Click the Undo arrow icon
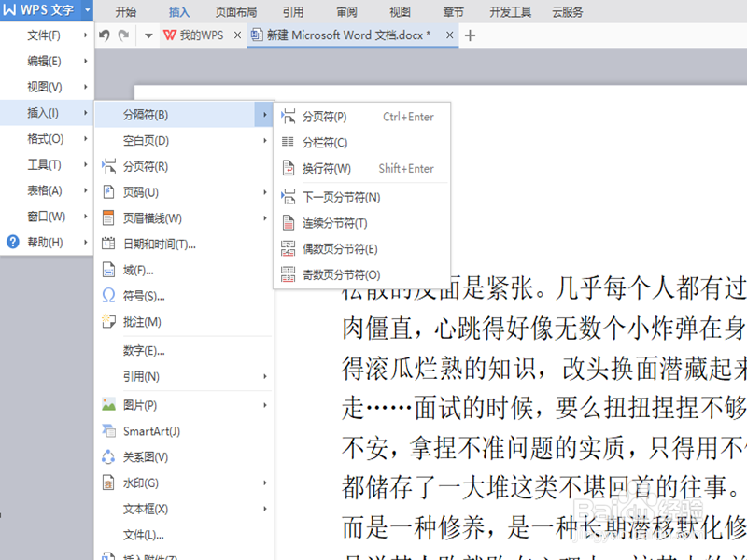747x560 pixels. (x=103, y=35)
